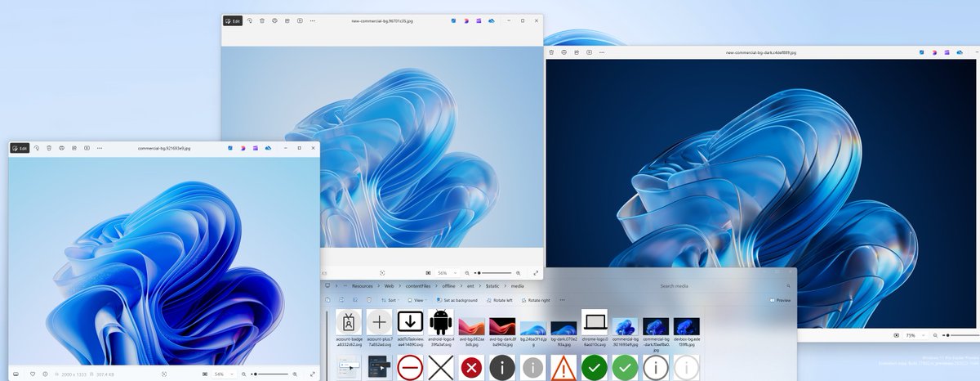Open OneDrive icon in commercial-bg.921693e9.jpg title bar

[268, 148]
